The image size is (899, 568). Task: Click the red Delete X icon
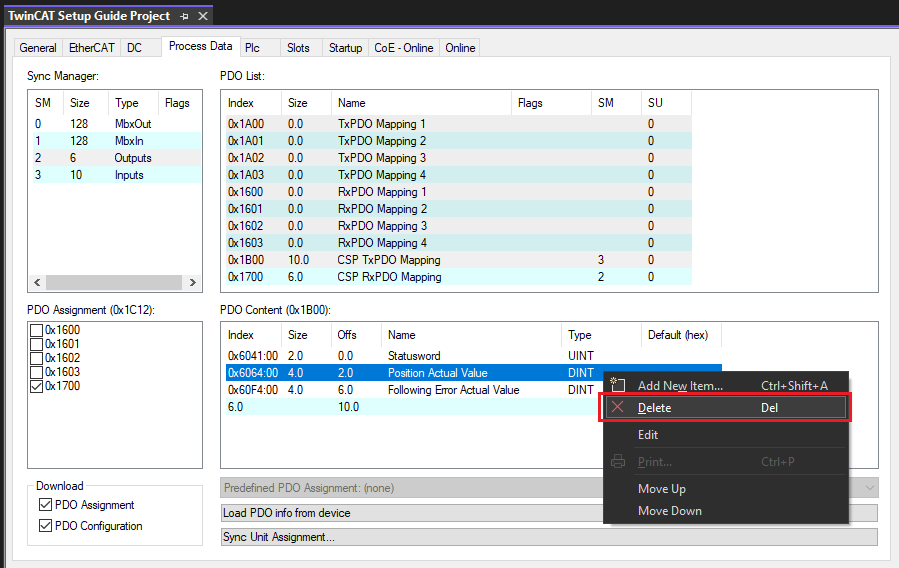[x=617, y=408]
